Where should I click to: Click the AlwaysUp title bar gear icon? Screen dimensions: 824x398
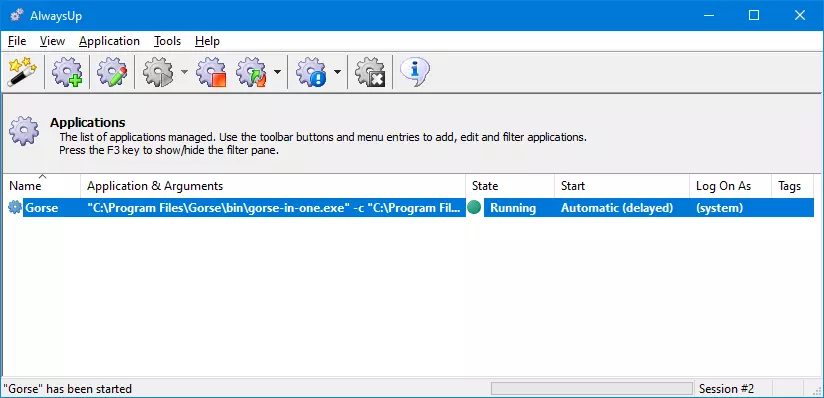click(17, 15)
